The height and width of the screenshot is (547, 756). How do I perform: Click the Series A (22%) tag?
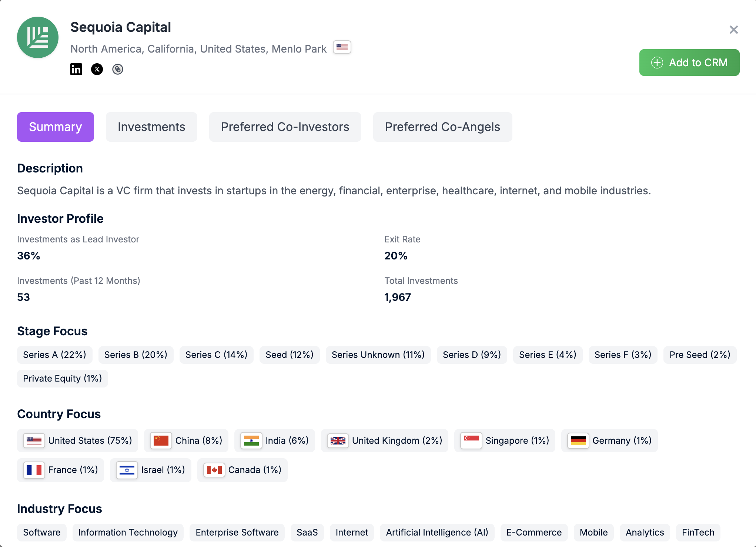(55, 355)
